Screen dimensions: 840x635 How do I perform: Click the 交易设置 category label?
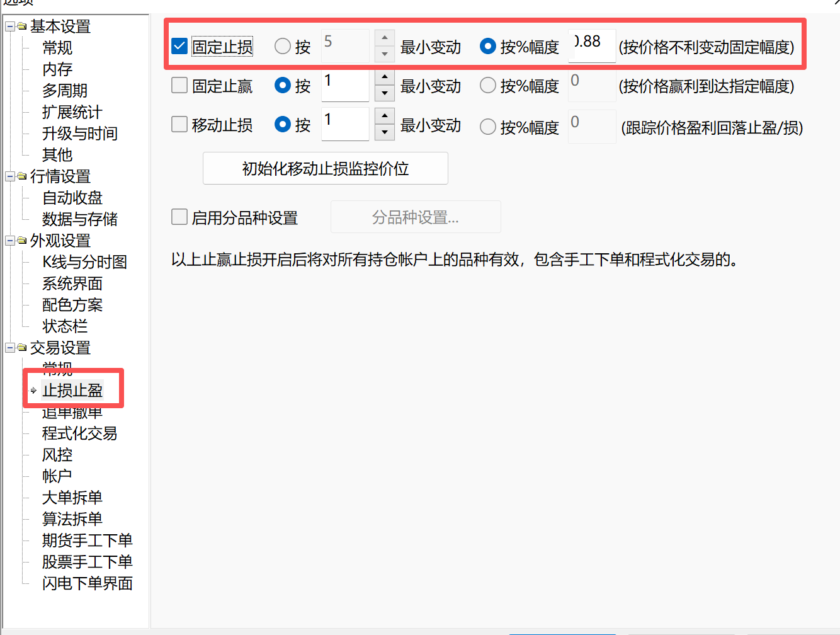point(60,348)
